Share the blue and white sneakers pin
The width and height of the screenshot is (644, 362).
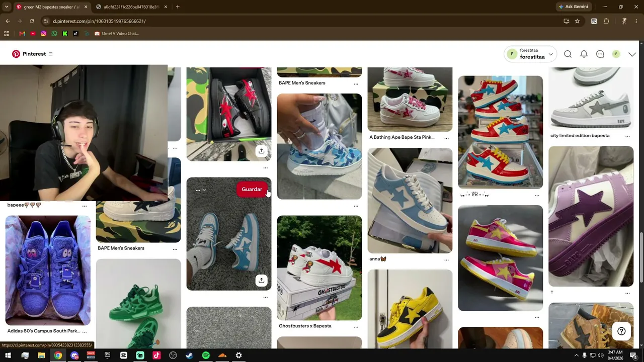pos(261,281)
